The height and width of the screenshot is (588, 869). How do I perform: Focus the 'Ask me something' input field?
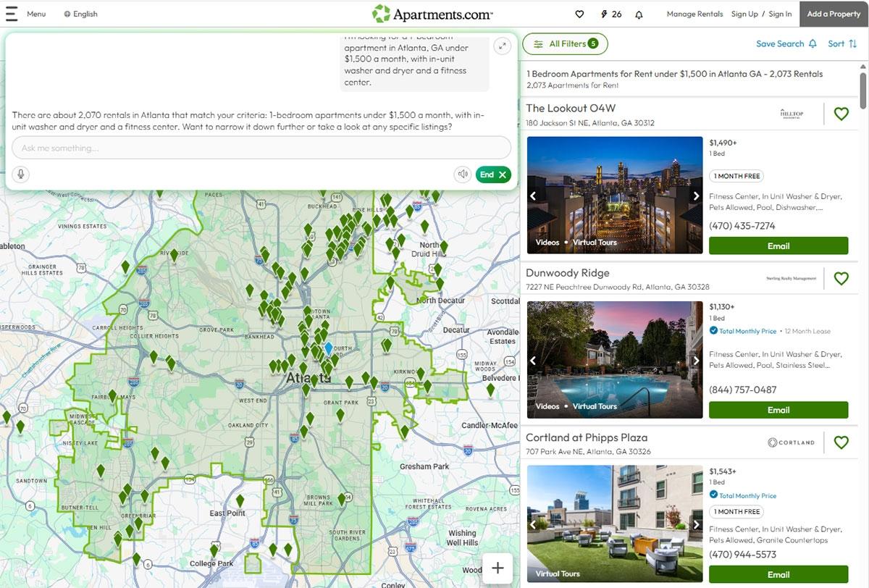(x=261, y=148)
